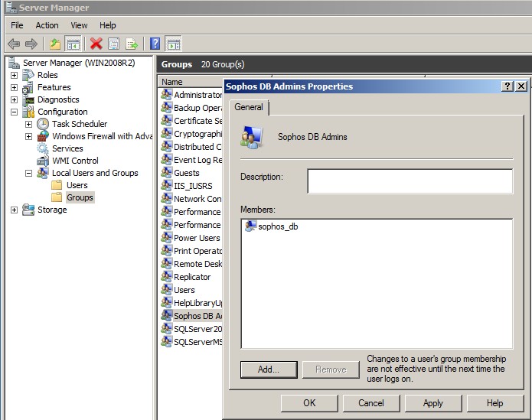532x420 pixels.
Task: Open the File menu
Action: pos(17,25)
